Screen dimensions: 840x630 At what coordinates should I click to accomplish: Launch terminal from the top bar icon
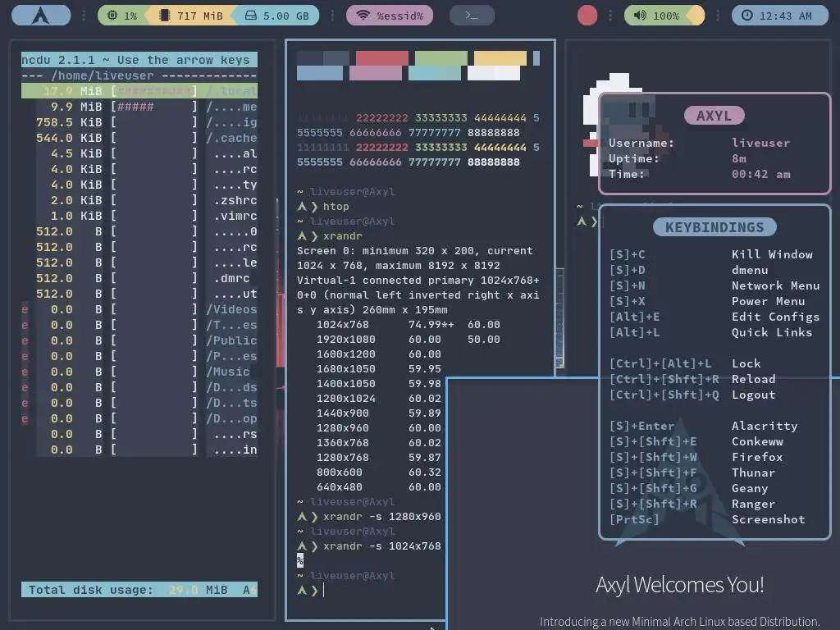tap(472, 16)
